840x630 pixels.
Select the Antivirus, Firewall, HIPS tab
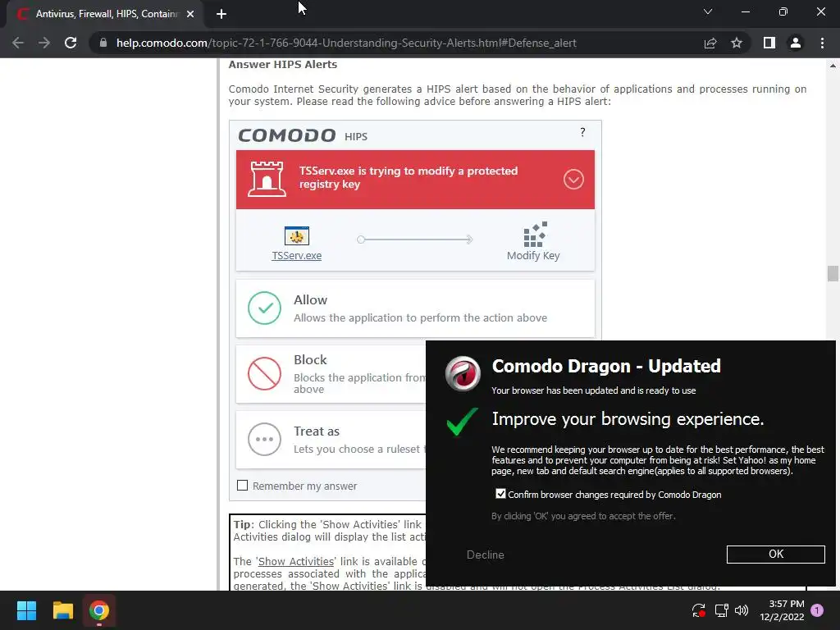106,14
